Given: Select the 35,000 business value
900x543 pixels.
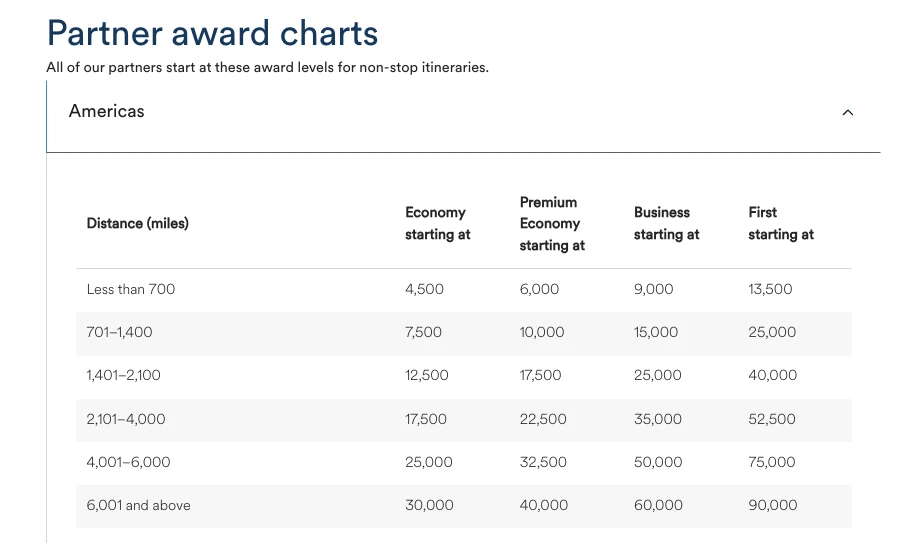Looking at the screenshot, I should 657,419.
